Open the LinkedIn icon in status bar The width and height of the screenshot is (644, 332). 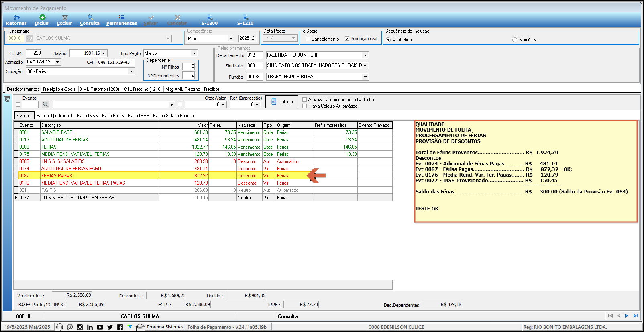pos(90,327)
